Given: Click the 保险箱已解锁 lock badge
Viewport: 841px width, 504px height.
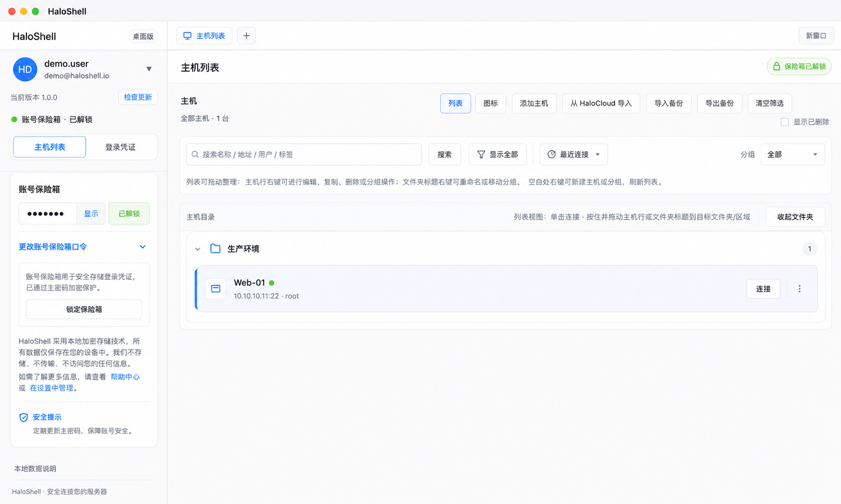Looking at the screenshot, I should click(x=799, y=66).
